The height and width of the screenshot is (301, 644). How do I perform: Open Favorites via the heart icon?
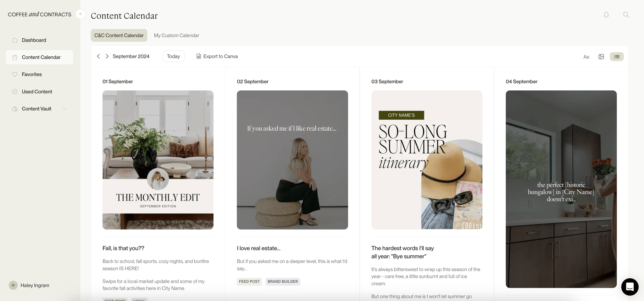pos(14,74)
